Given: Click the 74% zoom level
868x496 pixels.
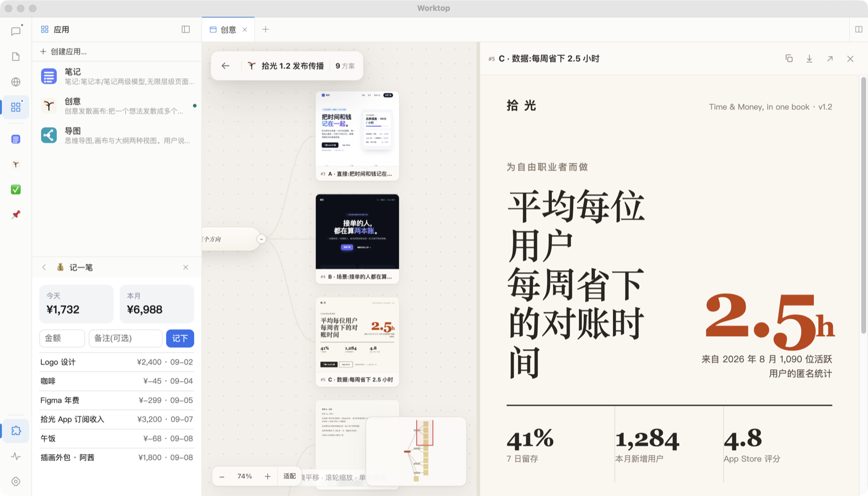Looking at the screenshot, I should 245,476.
